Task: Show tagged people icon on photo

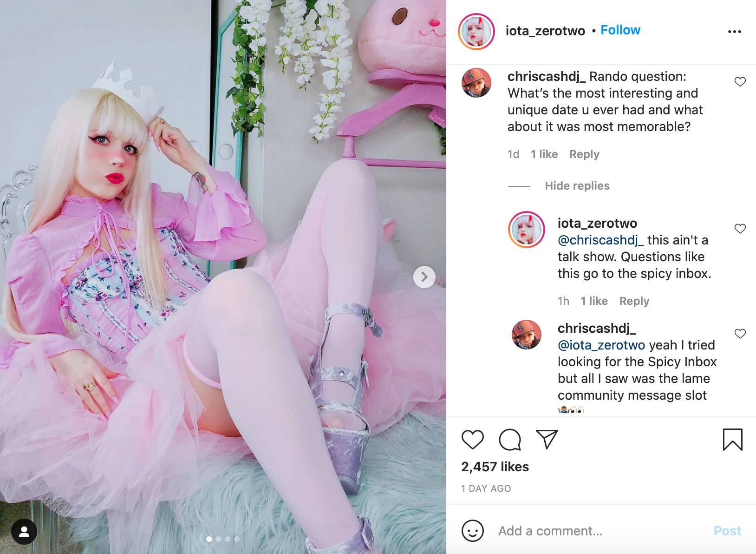Action: [x=24, y=532]
